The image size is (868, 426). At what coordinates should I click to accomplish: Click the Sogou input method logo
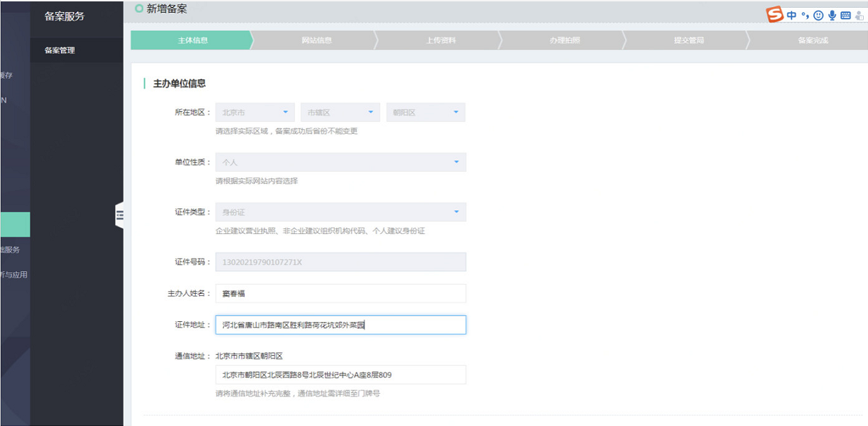775,15
